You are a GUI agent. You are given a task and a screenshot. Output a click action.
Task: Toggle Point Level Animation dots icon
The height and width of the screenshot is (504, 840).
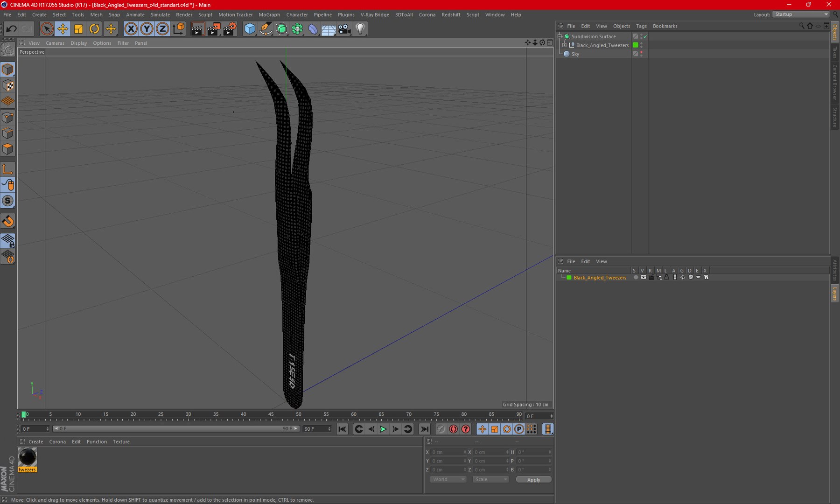(532, 429)
